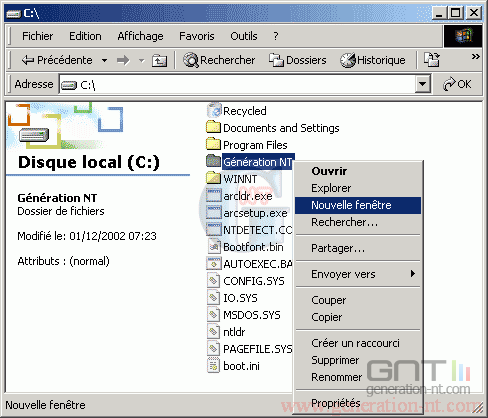Click the forward arrow icon
The image size is (488, 418).
(123, 61)
